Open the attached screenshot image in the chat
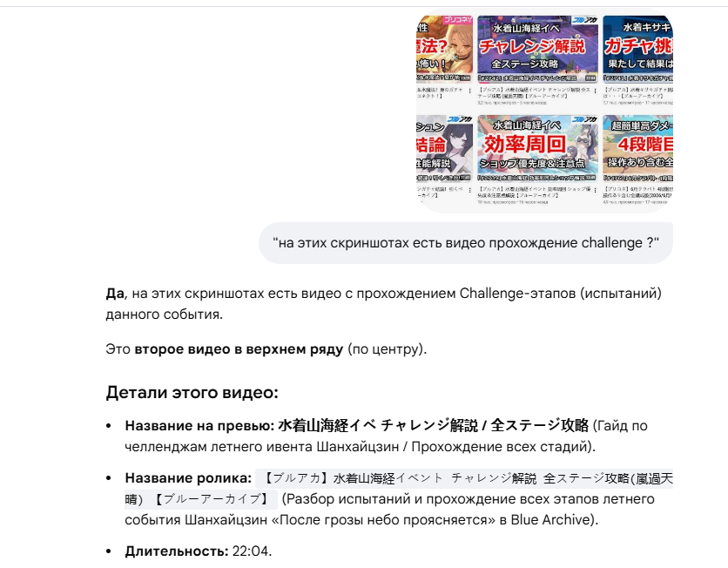The height and width of the screenshot is (568, 728). point(544,111)
